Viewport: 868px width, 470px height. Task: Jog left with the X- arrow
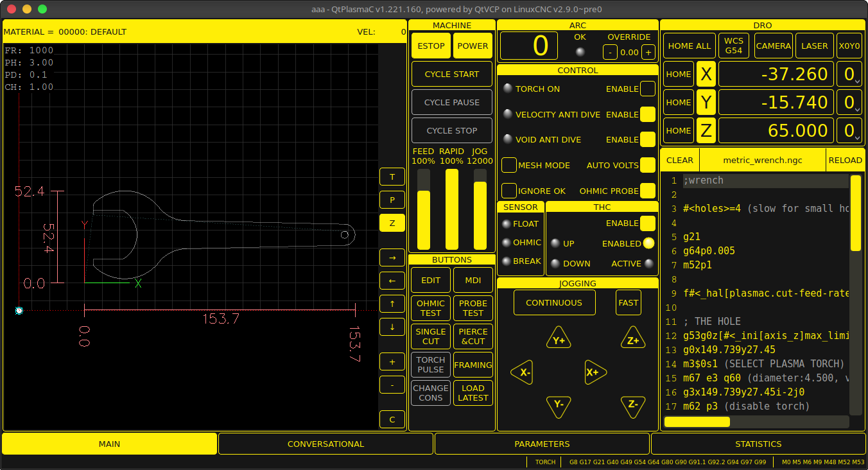523,372
